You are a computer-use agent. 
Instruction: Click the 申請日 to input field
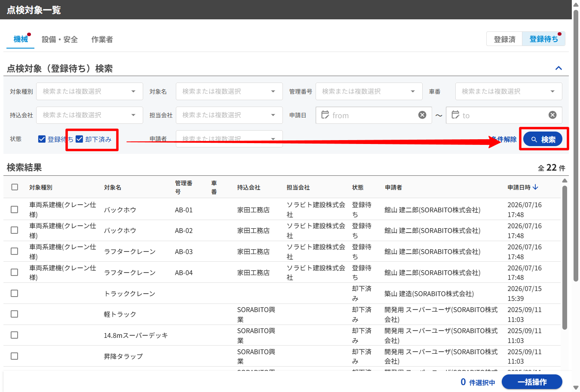(504, 115)
